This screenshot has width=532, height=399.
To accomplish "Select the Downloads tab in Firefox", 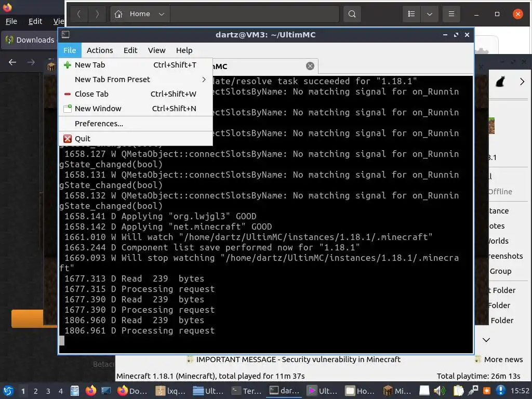I will pos(30,40).
